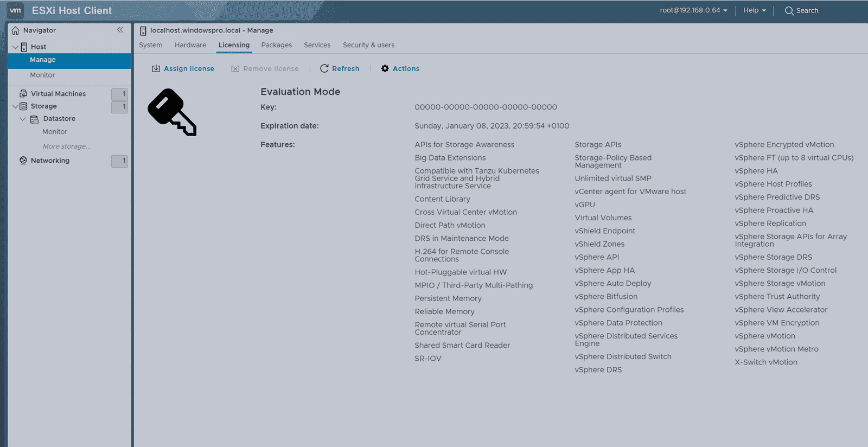Collapse the Storage tree node
Image resolution: width=868 pixels, height=447 pixels.
click(15, 106)
